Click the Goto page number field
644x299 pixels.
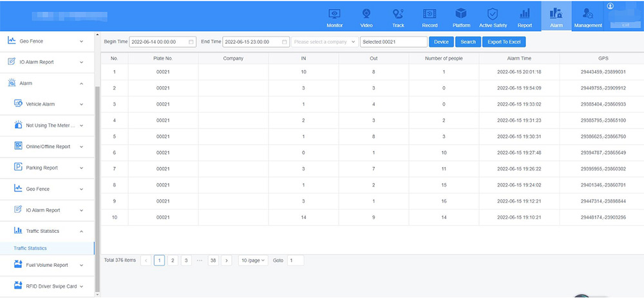click(x=296, y=260)
